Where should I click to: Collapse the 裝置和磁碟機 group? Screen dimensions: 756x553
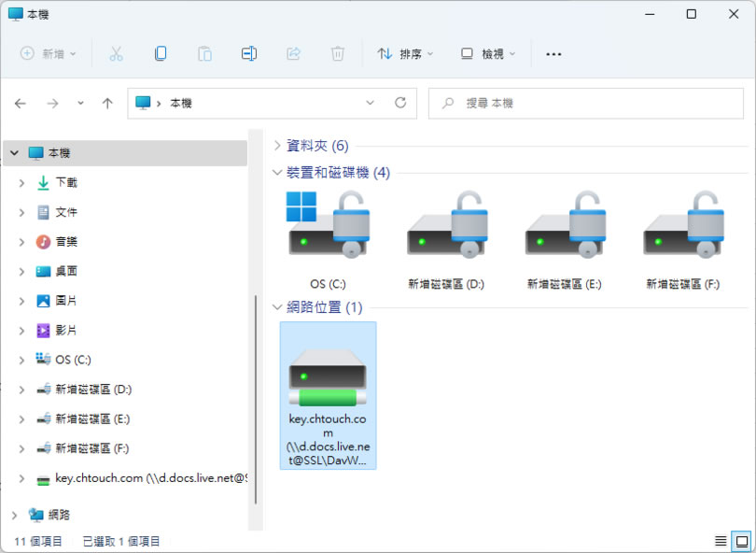277,172
